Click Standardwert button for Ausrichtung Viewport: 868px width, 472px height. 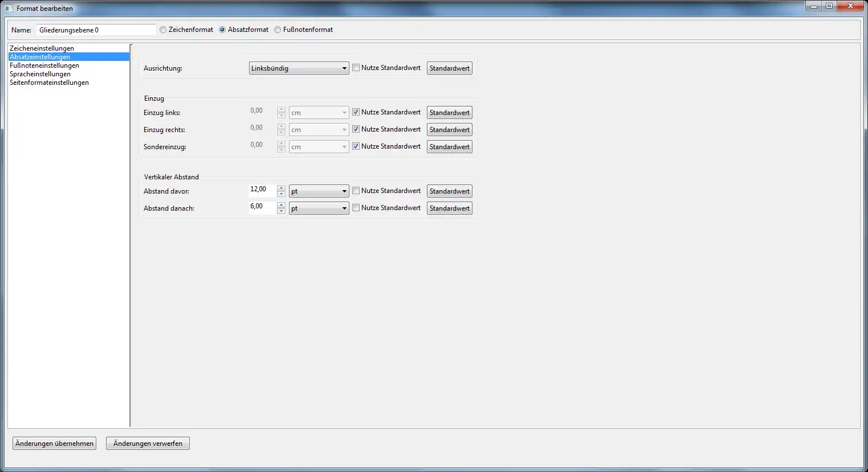click(450, 68)
